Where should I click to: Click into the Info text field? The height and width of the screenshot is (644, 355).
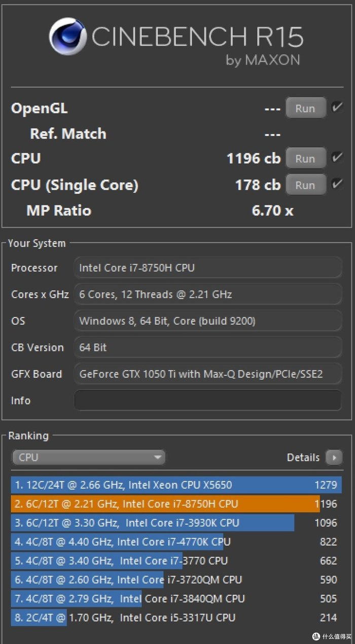pyautogui.click(x=208, y=400)
